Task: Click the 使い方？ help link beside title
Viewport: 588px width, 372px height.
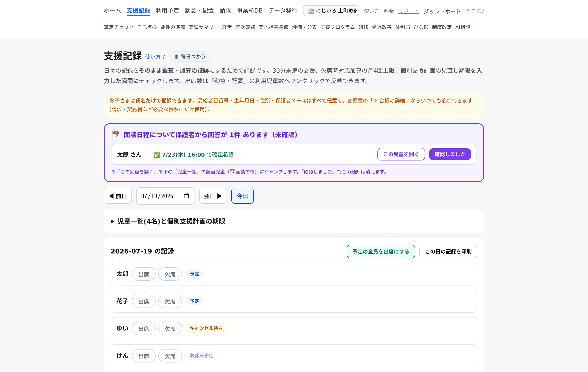Action: [x=155, y=57]
